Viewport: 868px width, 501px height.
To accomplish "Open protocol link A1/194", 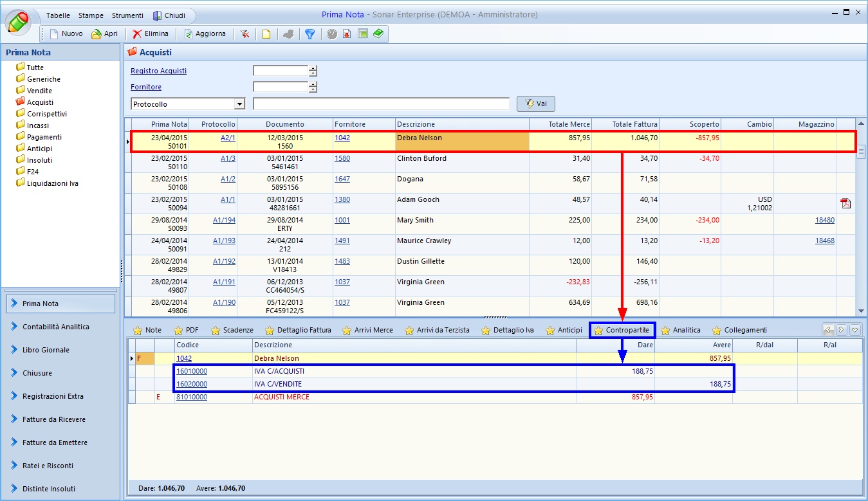I will pos(224,220).
